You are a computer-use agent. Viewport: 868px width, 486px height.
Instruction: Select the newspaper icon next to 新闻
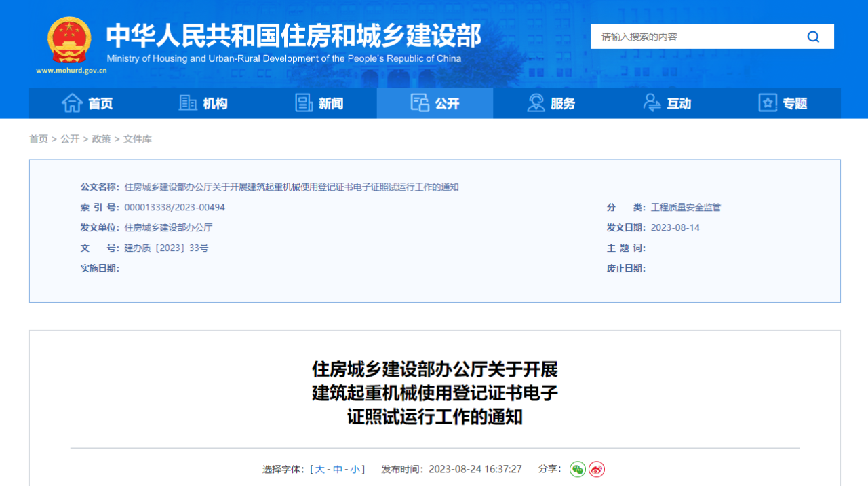click(x=303, y=102)
